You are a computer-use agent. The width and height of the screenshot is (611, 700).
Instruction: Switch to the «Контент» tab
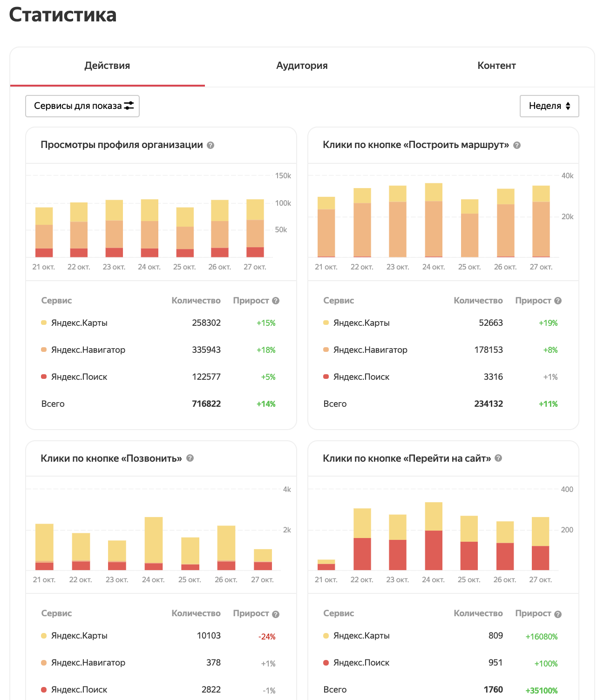tap(496, 66)
